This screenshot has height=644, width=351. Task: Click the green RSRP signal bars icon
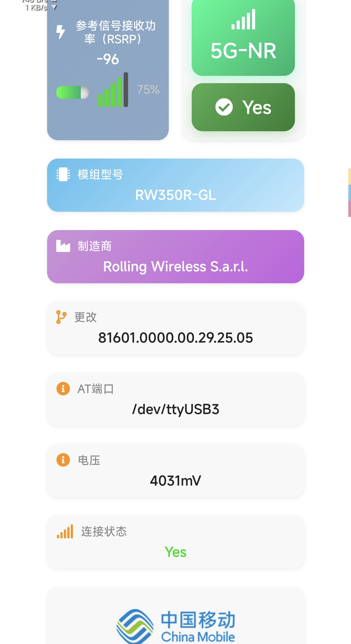113,90
